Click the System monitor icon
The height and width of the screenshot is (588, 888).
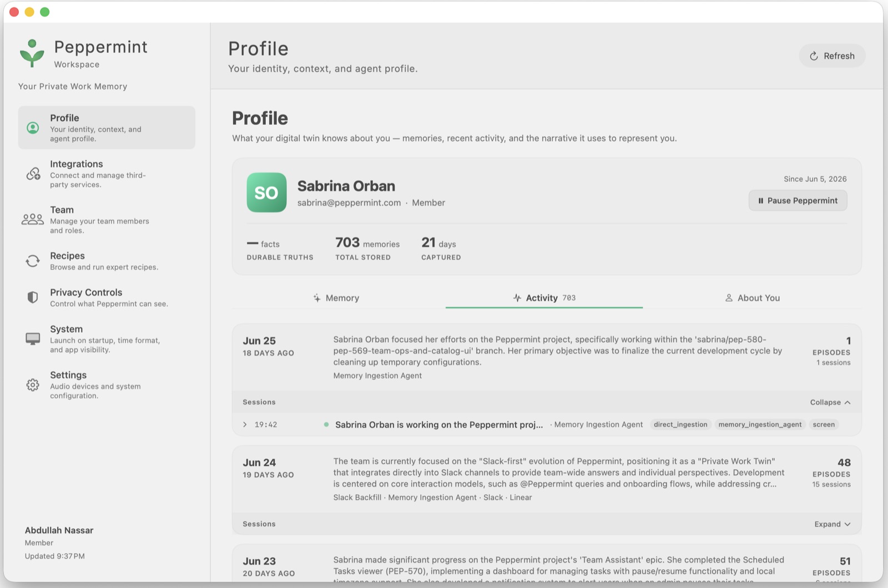point(33,338)
